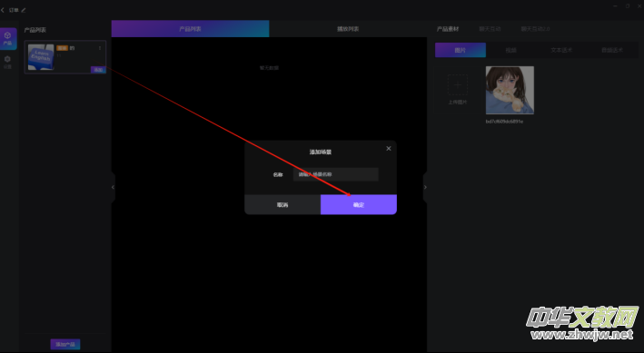Select the girl with cat image thumbnail
Image resolution: width=644 pixels, height=353 pixels.
510,90
